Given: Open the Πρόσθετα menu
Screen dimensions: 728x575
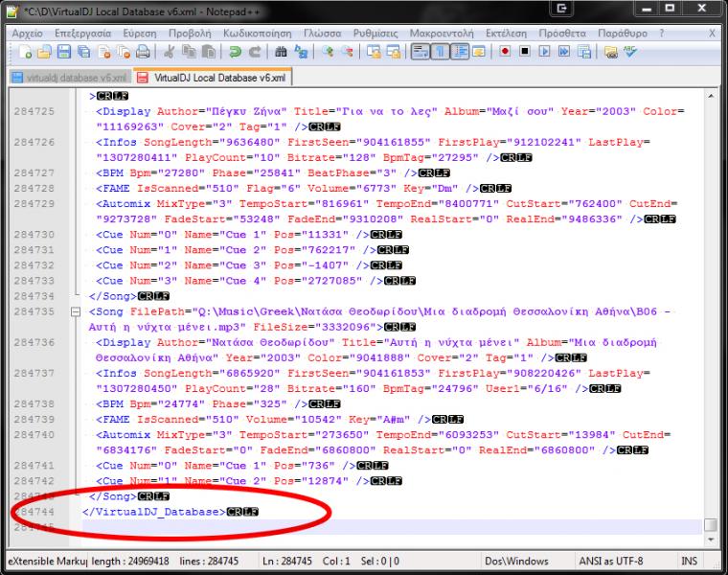Looking at the screenshot, I should 562,34.
